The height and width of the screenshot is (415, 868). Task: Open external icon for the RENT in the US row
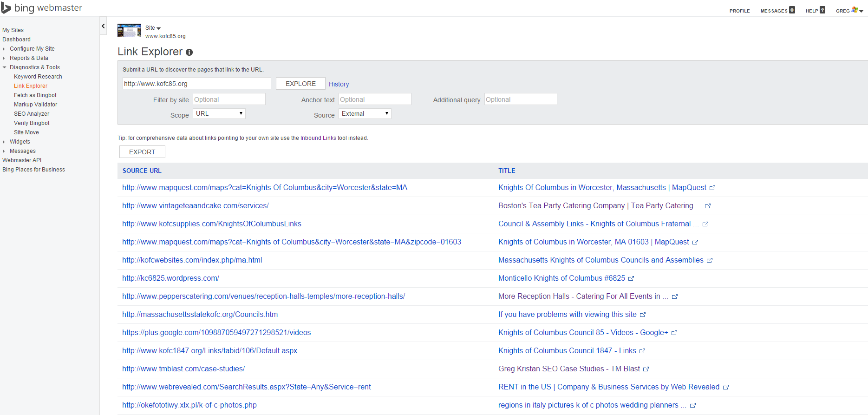pos(726,387)
